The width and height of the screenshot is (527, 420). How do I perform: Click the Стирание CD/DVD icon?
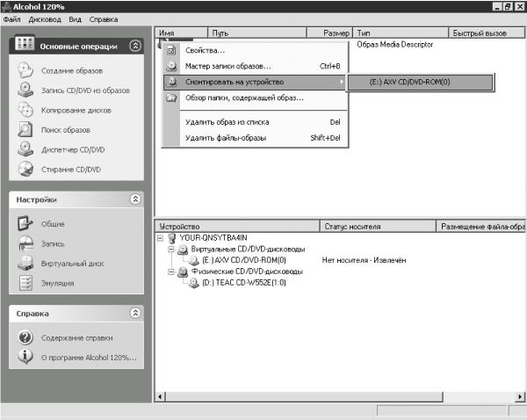[x=25, y=170]
